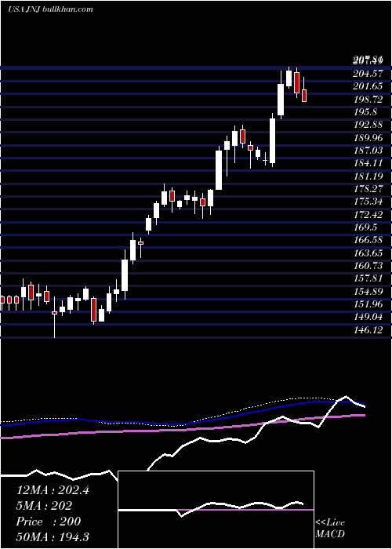This screenshot has height=549, width=392.
Task: Select the 187.03 price level label
Action: [x=368, y=151]
